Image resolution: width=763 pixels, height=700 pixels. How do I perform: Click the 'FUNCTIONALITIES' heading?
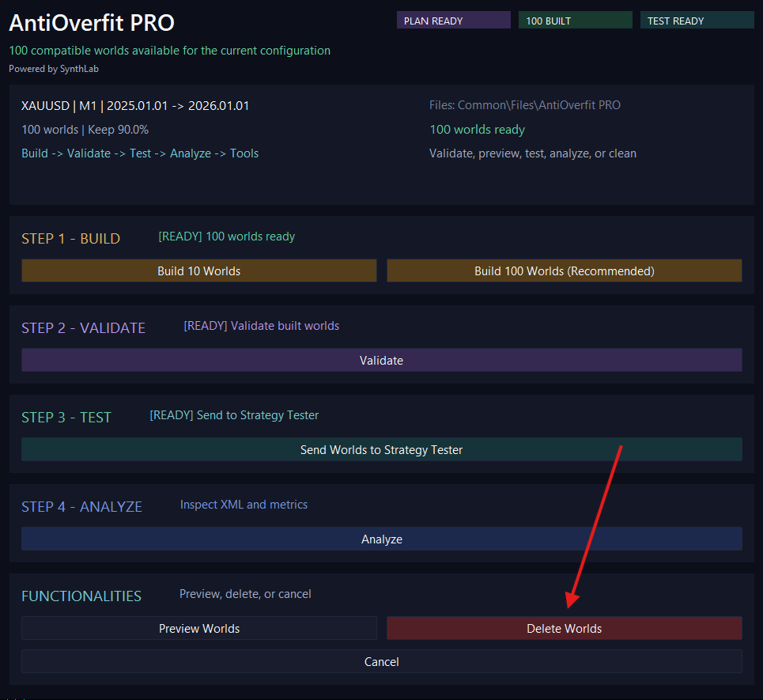[81, 596]
